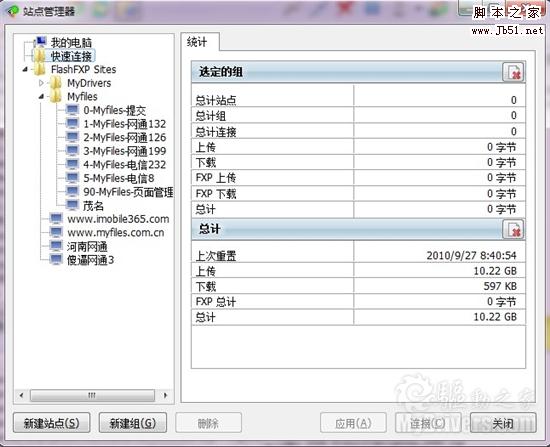Click the 总计连接 row label

click(x=216, y=132)
